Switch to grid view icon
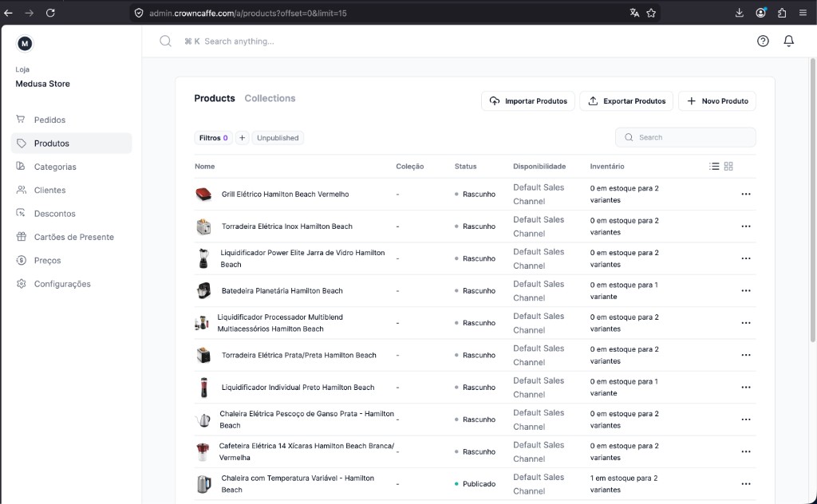 click(728, 166)
